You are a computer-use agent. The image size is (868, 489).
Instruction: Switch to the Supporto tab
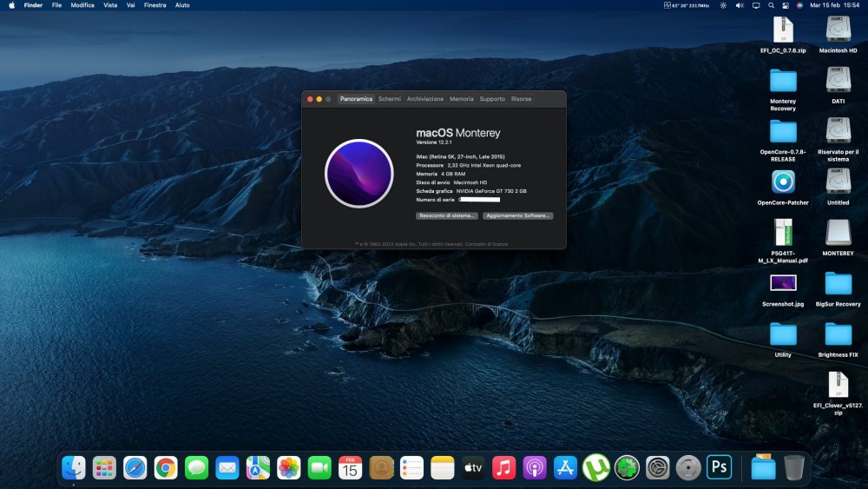tap(492, 99)
